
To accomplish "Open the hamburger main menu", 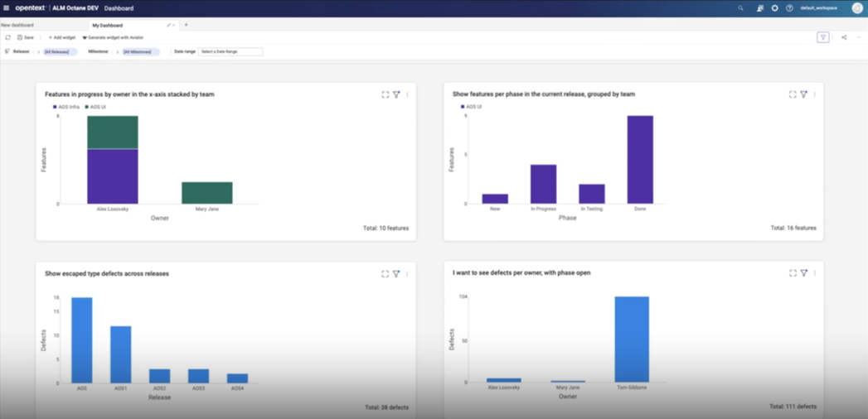I will pos(7,8).
